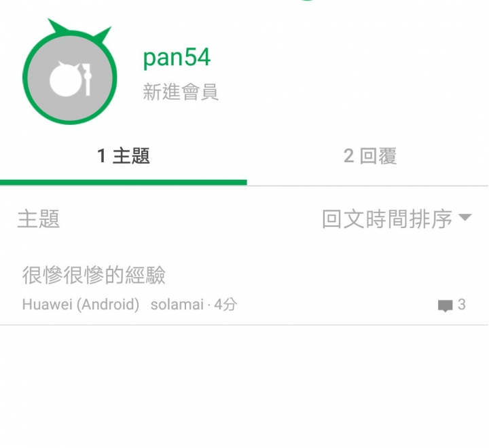Switch to the 2 回覆 tab
The width and height of the screenshot is (489, 448).
(370, 156)
